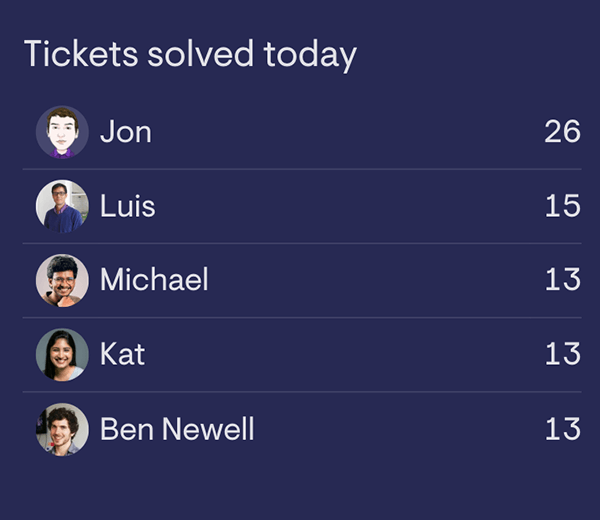This screenshot has width=600, height=520.
Task: Click Luis's ticket count of 15
Action: click(562, 206)
